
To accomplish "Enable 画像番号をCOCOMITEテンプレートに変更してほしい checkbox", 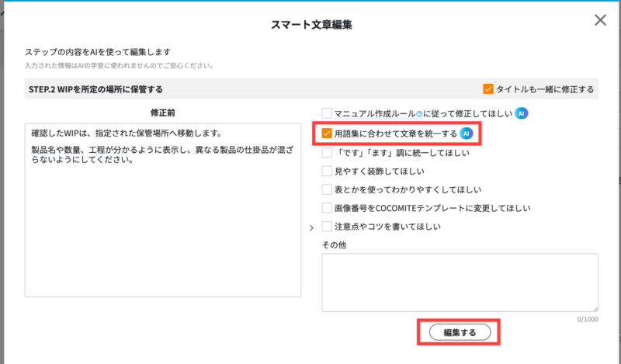I will click(327, 208).
